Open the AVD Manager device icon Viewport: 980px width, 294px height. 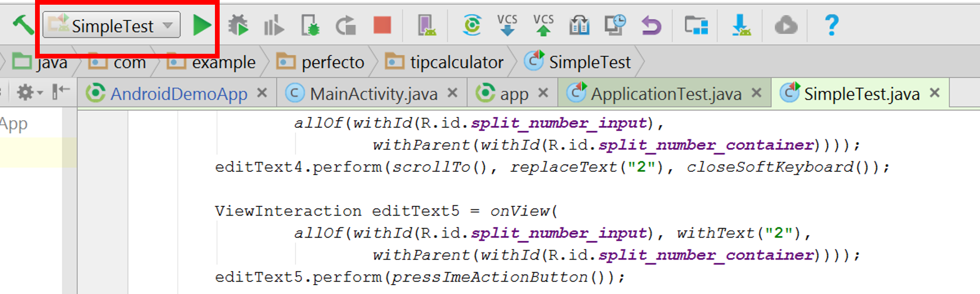coord(427,25)
